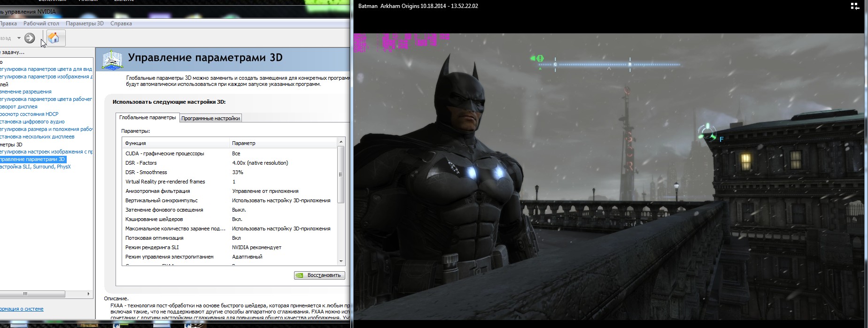Click the 3D settings header icon
The image size is (868, 328).
pyautogui.click(x=112, y=60)
